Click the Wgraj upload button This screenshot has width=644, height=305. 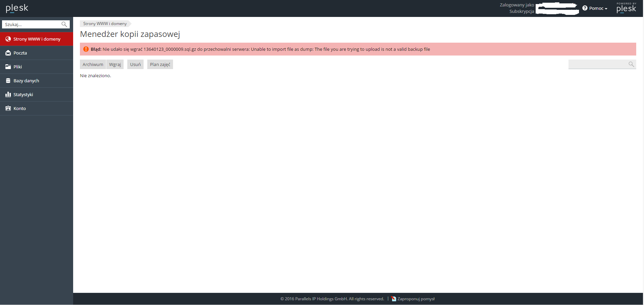point(115,64)
